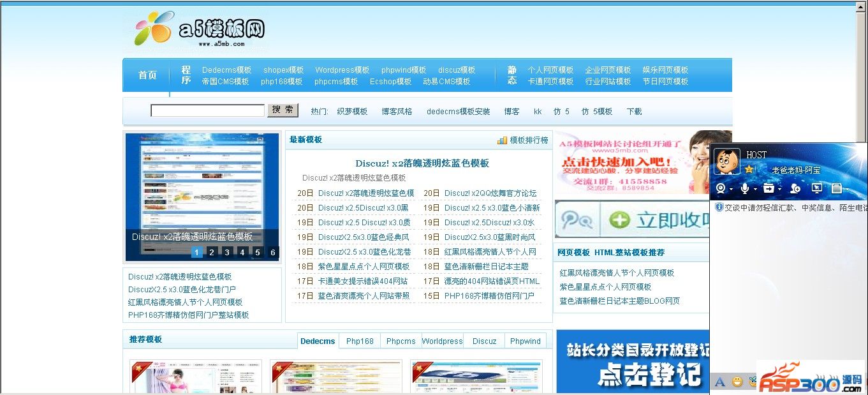Image resolution: width=868 pixels, height=395 pixels.
Task: Click the remote desktop monitor icon
Action: click(816, 188)
